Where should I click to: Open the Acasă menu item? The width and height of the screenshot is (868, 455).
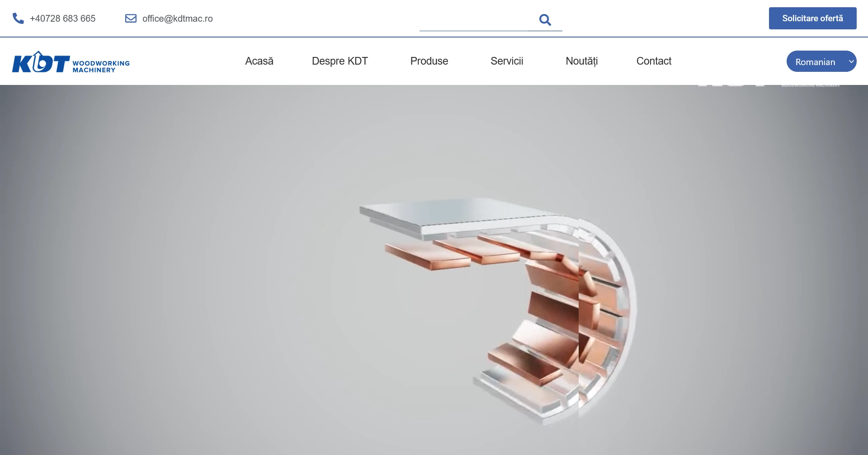coord(259,61)
